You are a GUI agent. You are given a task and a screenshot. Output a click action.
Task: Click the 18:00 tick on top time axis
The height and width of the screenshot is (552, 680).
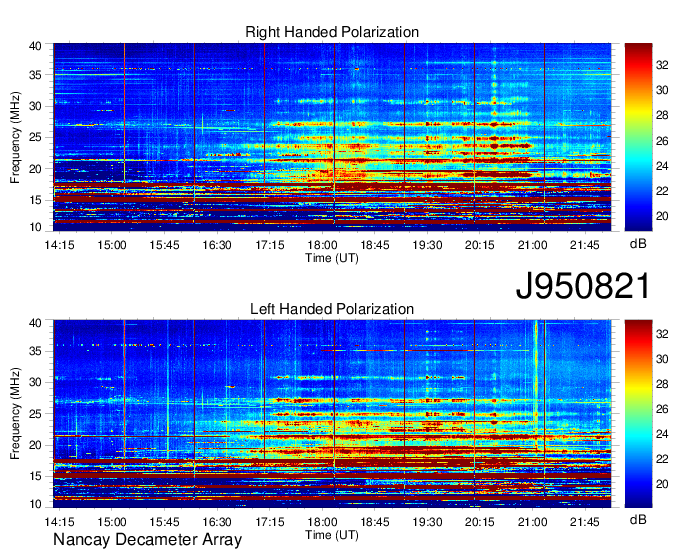pos(322,245)
